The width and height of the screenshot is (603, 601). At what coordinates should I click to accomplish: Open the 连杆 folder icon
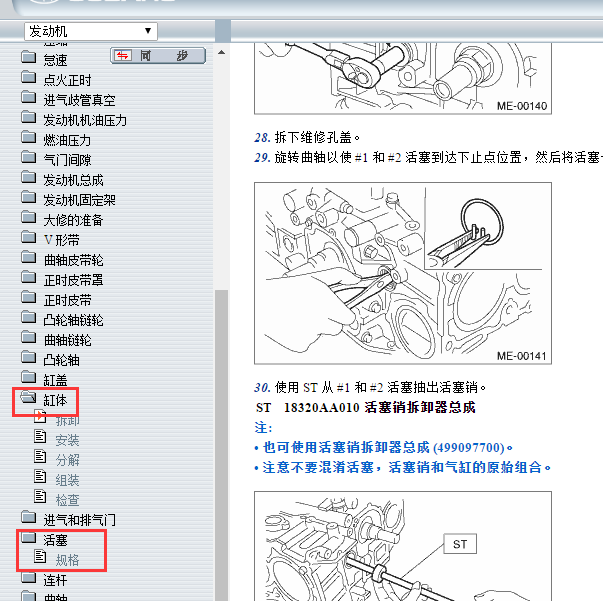tap(28, 577)
